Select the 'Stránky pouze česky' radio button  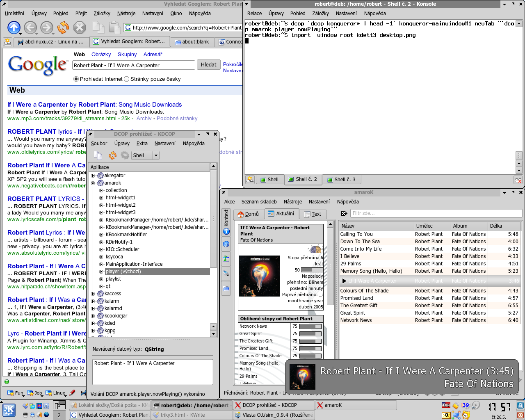coord(126,79)
